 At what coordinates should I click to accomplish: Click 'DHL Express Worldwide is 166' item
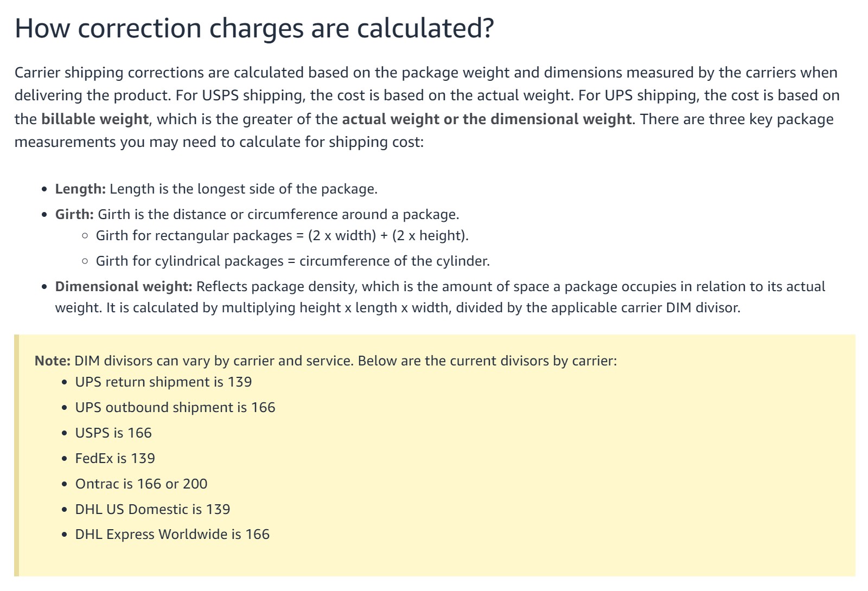pos(172,535)
